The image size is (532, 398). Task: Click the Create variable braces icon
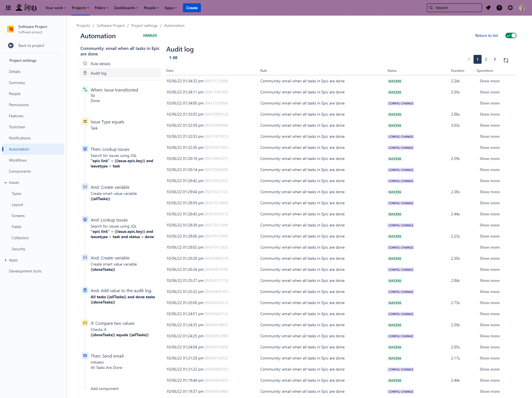85,187
